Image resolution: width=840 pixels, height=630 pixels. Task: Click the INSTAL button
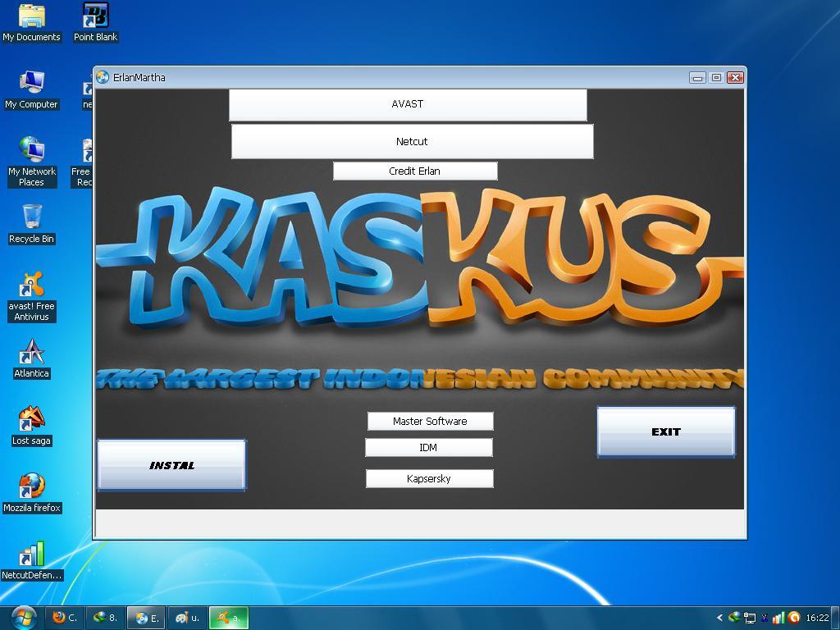pyautogui.click(x=171, y=465)
